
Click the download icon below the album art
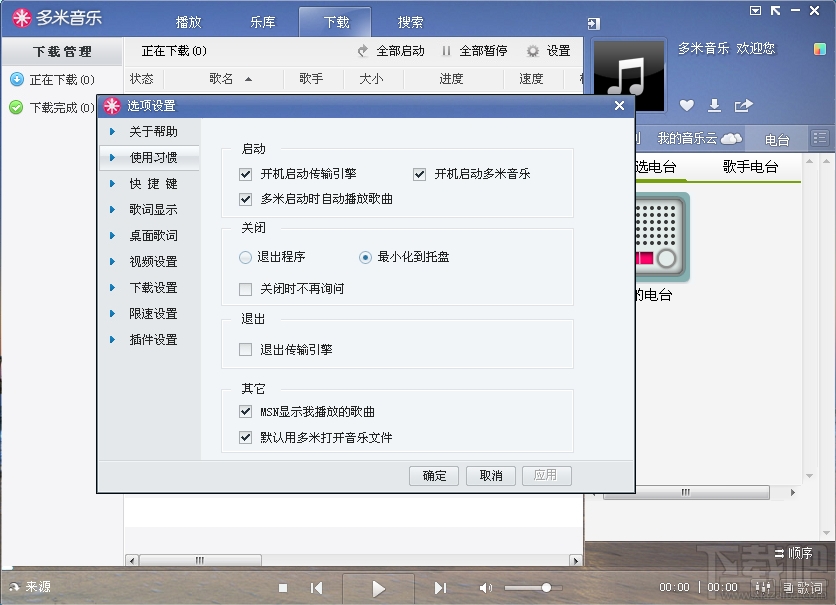tap(713, 104)
